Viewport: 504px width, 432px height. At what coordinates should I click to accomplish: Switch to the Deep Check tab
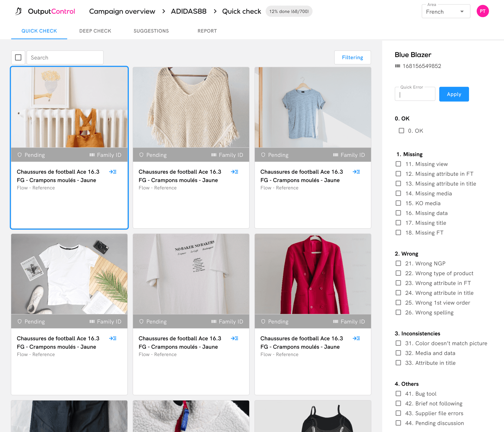[95, 31]
